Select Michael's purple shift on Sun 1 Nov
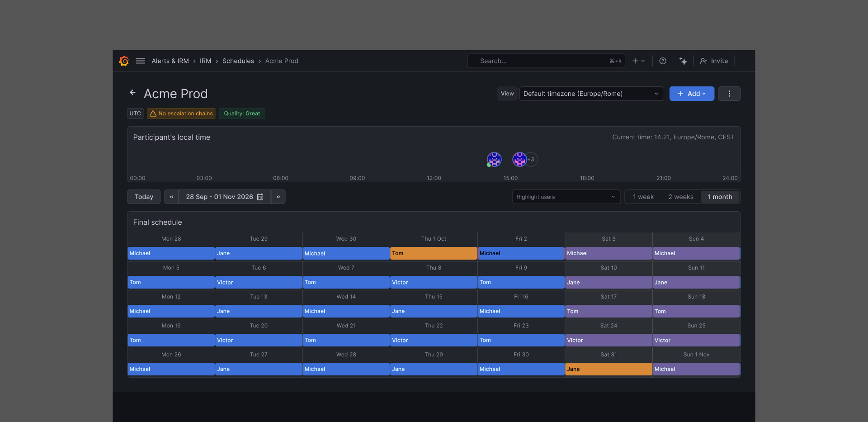This screenshot has width=868, height=422. click(696, 369)
